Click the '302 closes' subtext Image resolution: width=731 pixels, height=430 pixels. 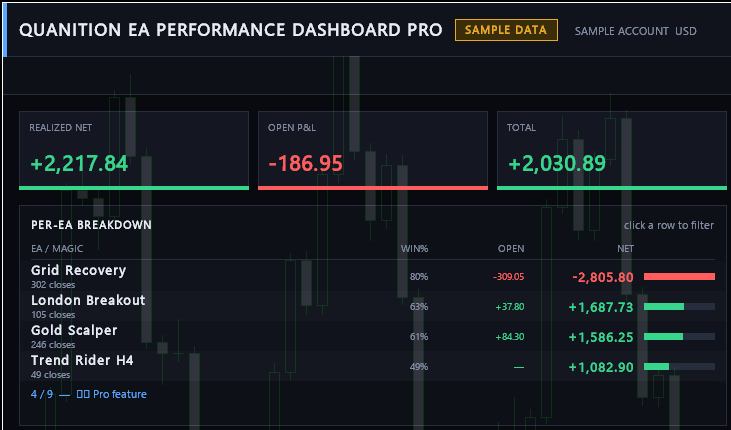coord(53,284)
